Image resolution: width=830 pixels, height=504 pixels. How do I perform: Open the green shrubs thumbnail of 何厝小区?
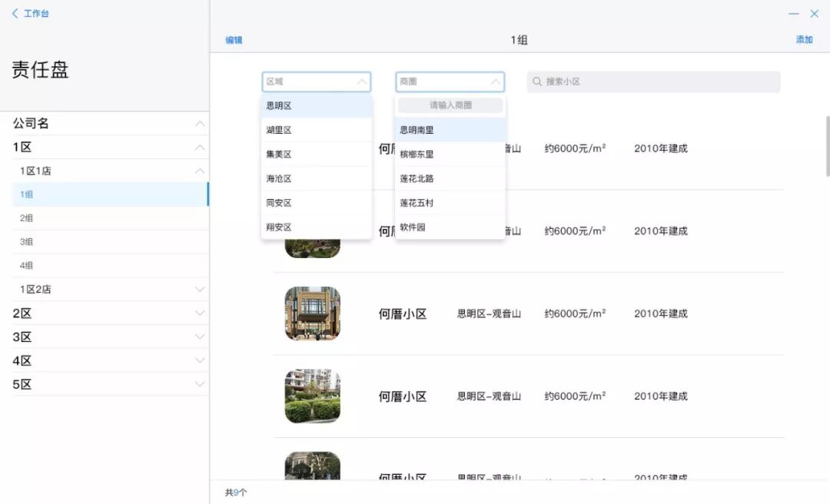(x=312, y=396)
